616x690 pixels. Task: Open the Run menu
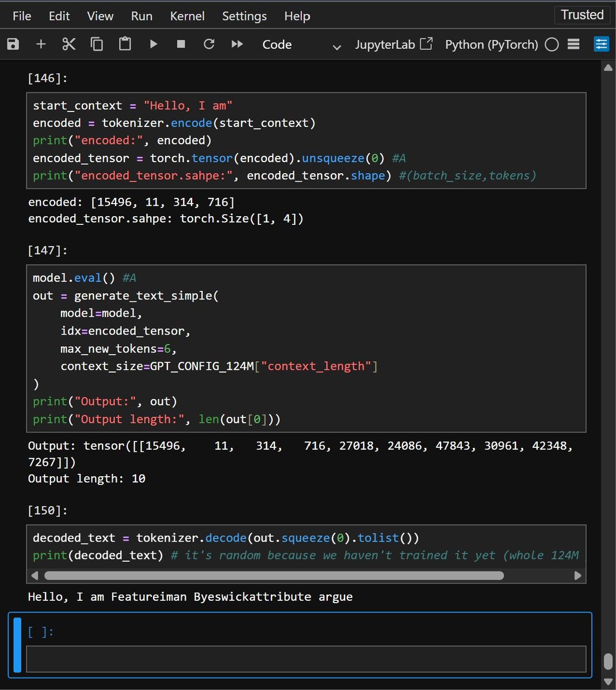(x=141, y=16)
